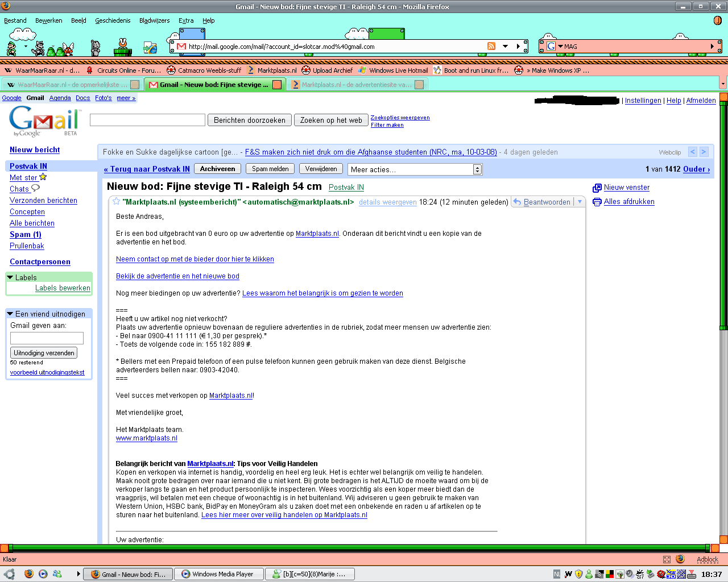Focus the Gmail geven aan email field
The height and width of the screenshot is (582, 728).
[47, 338]
